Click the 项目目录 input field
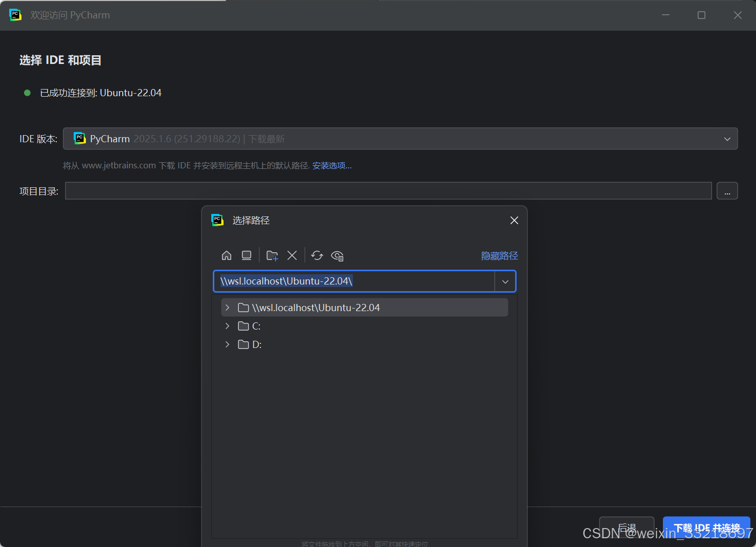Viewport: 756px width, 547px height. tap(388, 191)
